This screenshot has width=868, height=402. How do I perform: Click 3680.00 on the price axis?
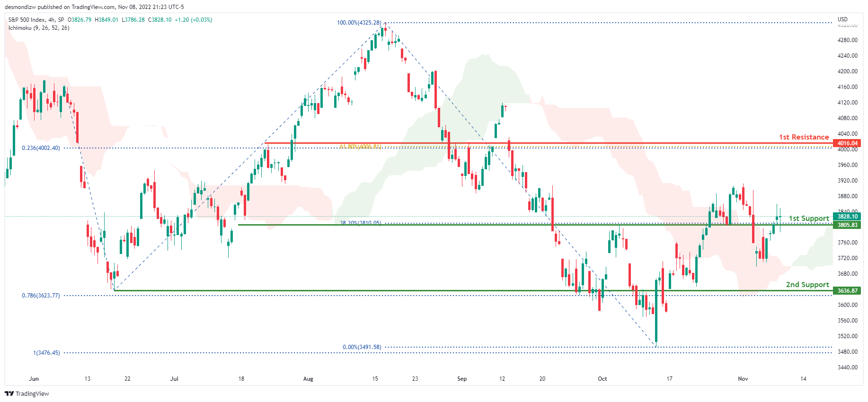click(848, 274)
